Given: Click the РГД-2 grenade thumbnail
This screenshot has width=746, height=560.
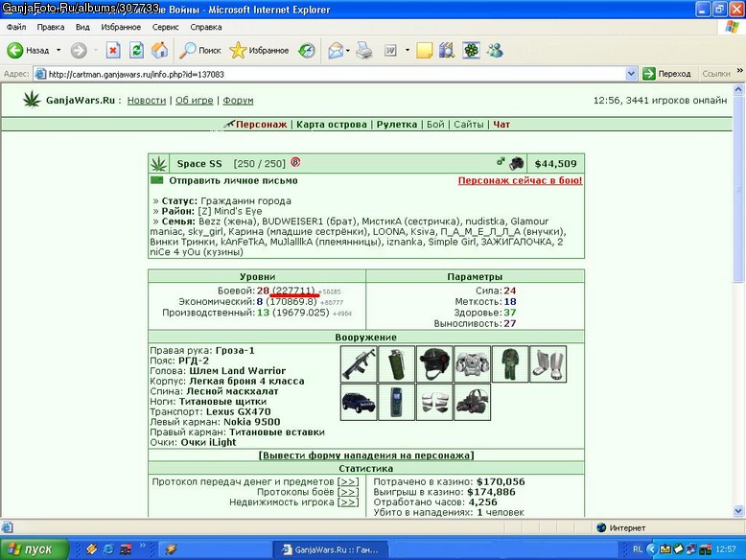Looking at the screenshot, I should 396,364.
